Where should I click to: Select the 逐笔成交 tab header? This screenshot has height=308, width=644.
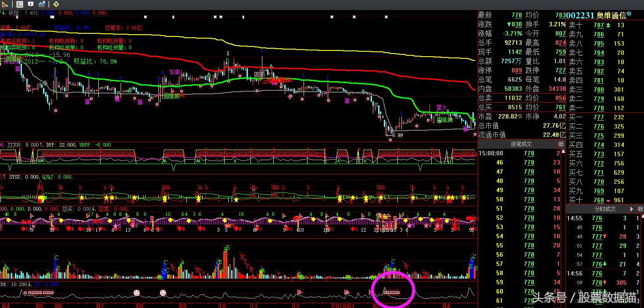(x=521, y=144)
